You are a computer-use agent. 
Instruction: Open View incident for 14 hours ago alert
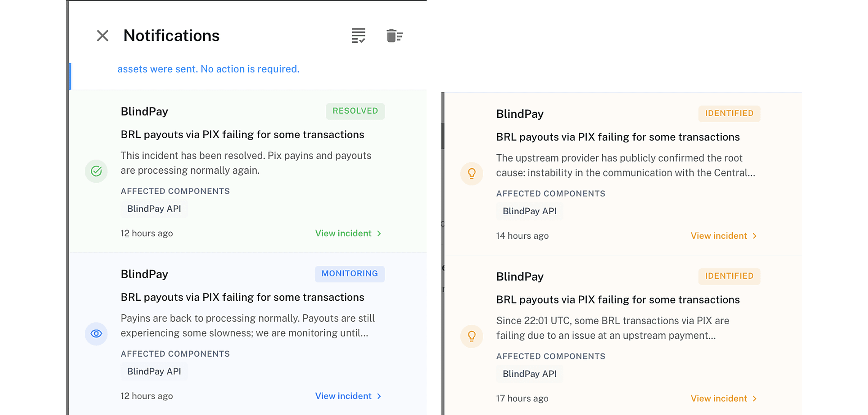point(724,236)
